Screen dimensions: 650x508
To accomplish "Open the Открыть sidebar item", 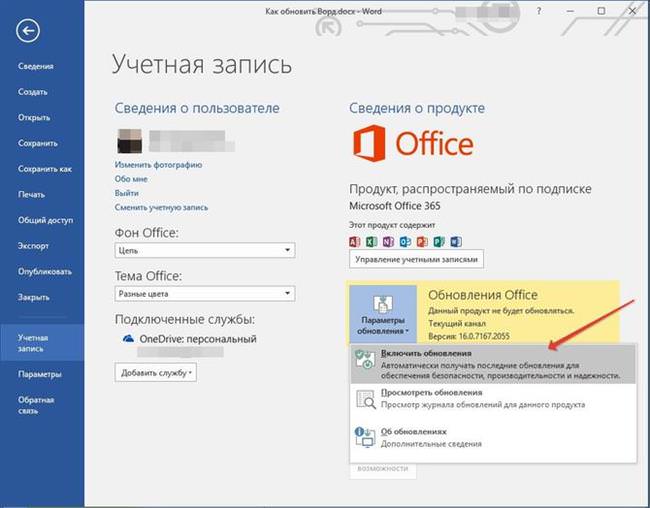I will click(x=34, y=117).
